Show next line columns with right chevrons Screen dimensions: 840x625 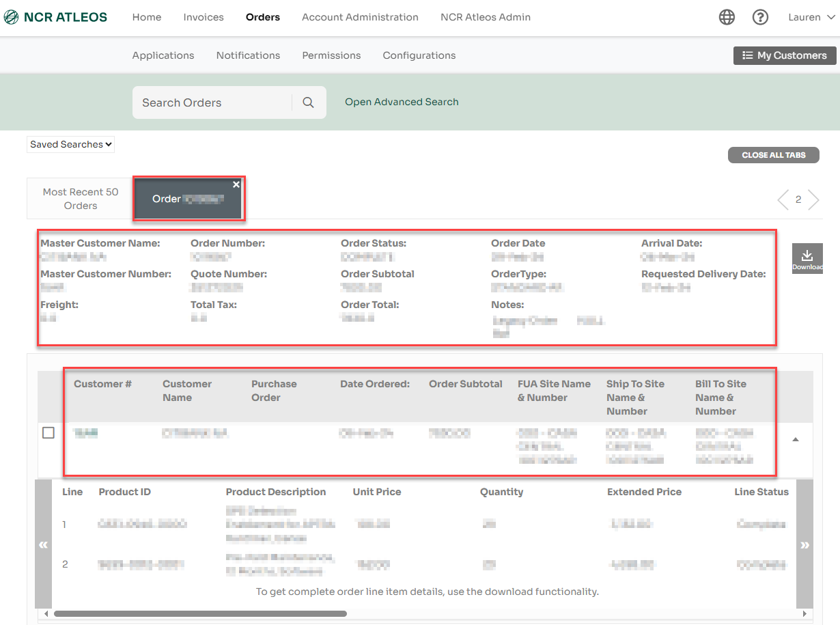[804, 544]
